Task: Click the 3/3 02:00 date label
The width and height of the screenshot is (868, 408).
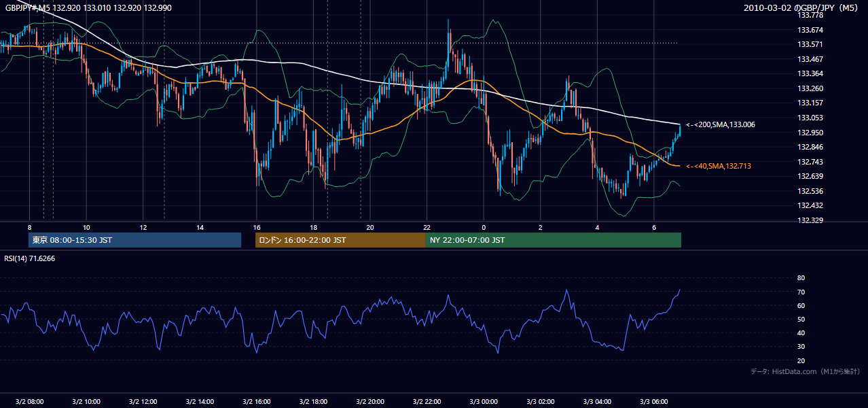Action: 541,402
